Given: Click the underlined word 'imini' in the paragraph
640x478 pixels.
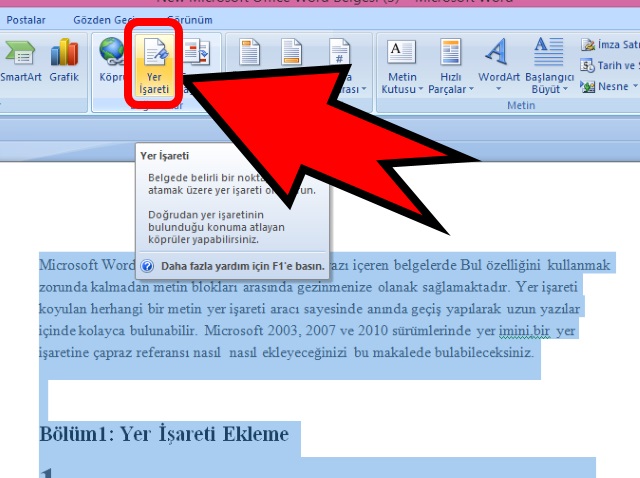Looking at the screenshot, I should pos(514,331).
